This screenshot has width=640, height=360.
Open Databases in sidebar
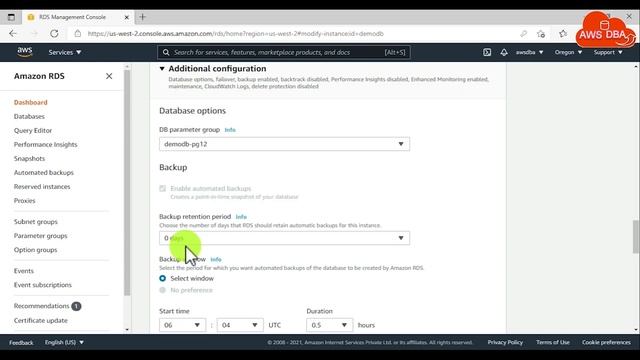pyautogui.click(x=29, y=117)
